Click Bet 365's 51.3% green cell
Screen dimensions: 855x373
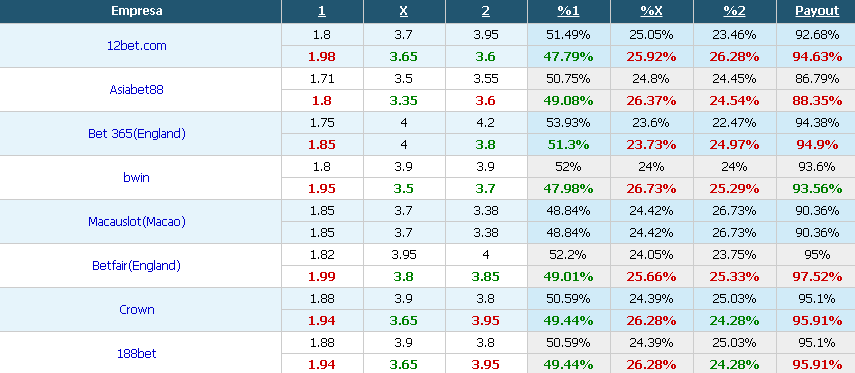click(568, 145)
